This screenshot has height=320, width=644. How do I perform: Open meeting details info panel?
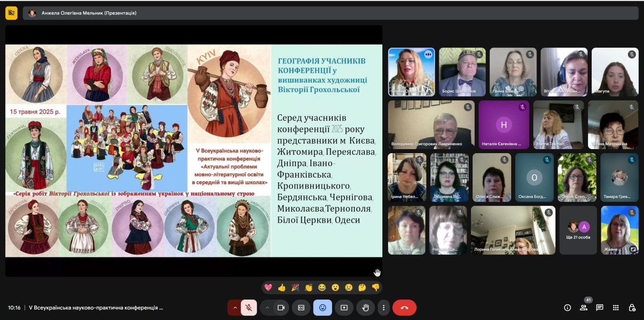[x=568, y=308]
